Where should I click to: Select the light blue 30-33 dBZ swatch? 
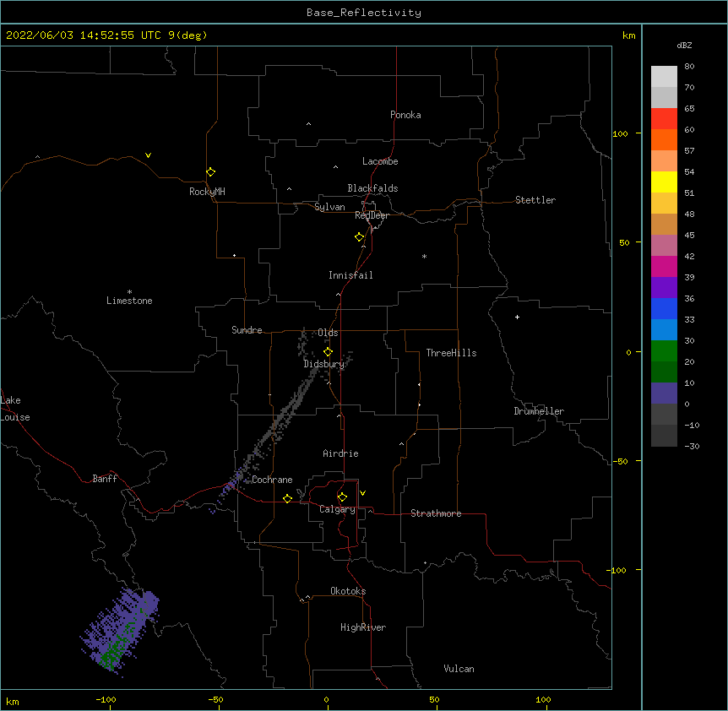664,330
